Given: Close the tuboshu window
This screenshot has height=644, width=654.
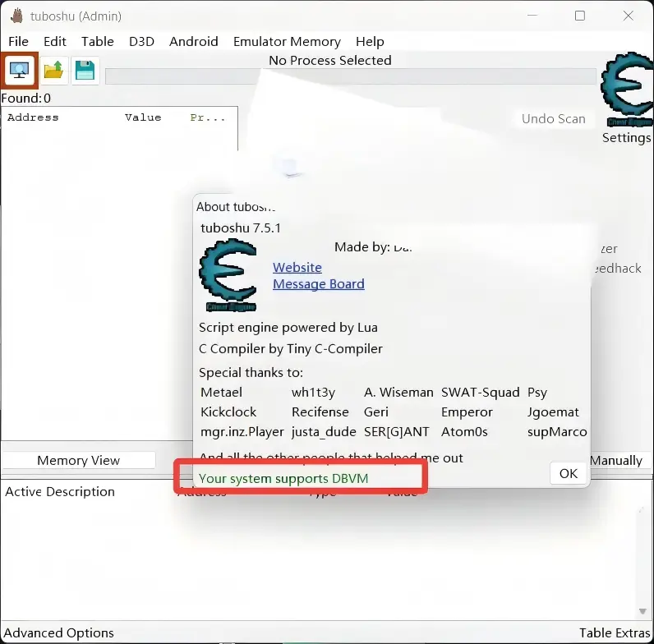Looking at the screenshot, I should pos(629,16).
